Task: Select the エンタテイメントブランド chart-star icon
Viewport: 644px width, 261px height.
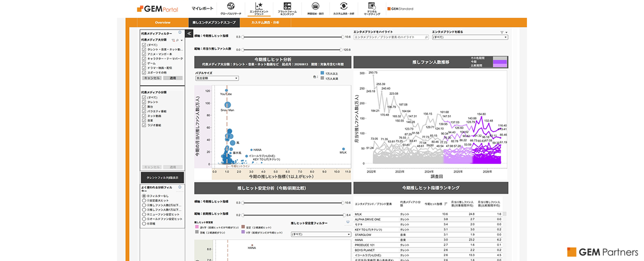Action: pos(259,6)
